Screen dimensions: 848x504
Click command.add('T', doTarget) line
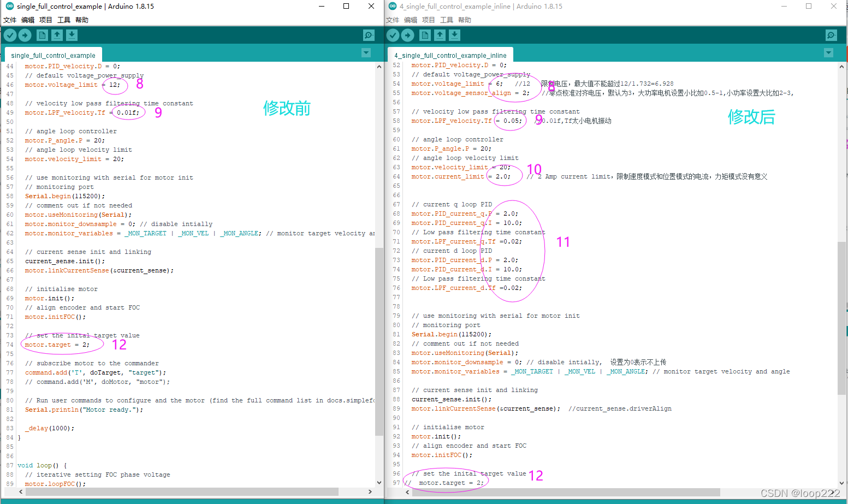[x=96, y=372]
